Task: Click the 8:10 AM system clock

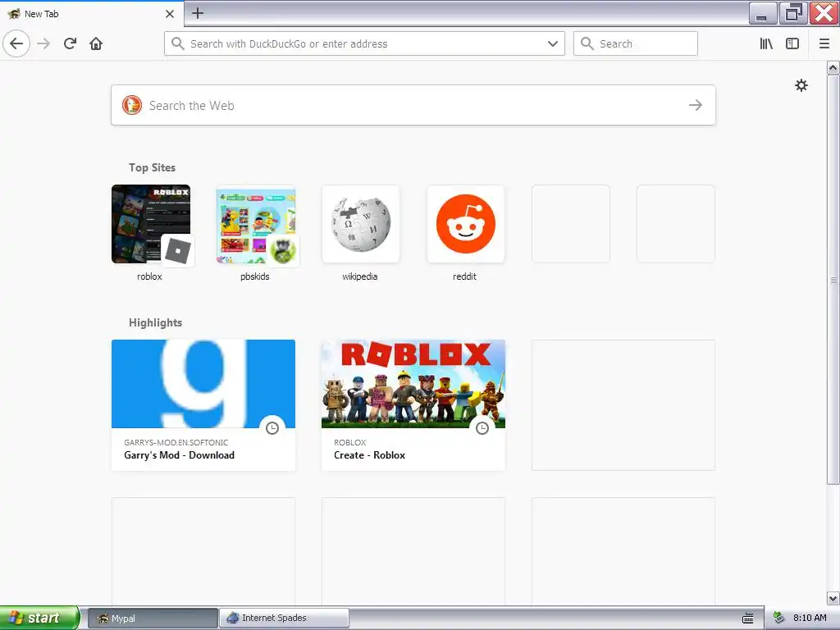Action: (x=810, y=618)
